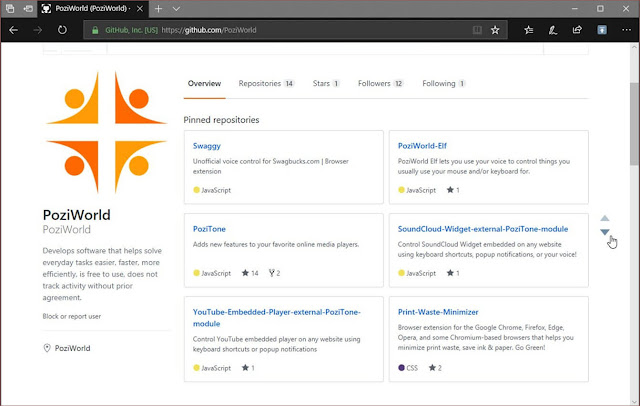Viewport: 640px width, 406px height.
Task: Click the Block or report user link
Action: pyautogui.click(x=71, y=316)
